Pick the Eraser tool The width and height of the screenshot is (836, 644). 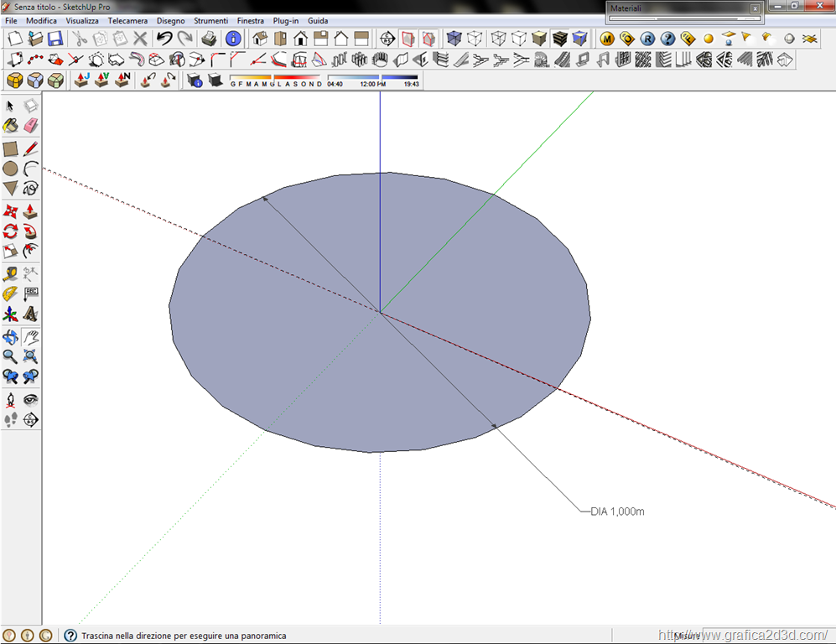(31, 126)
